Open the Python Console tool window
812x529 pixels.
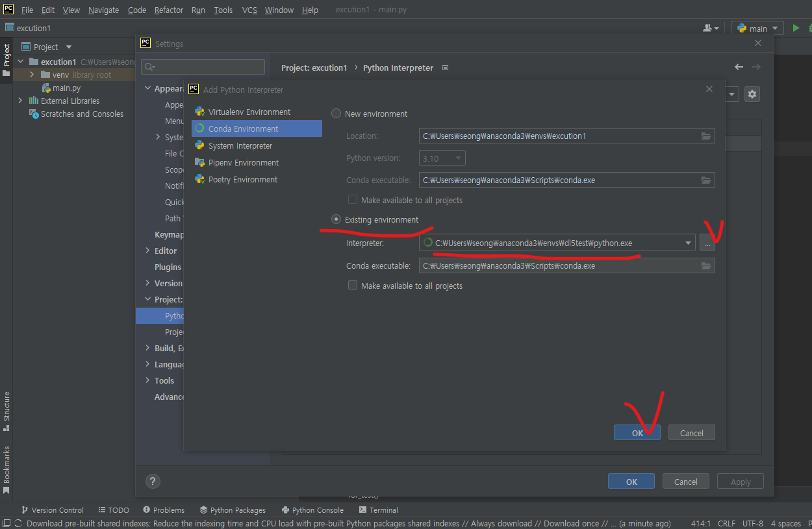312,510
